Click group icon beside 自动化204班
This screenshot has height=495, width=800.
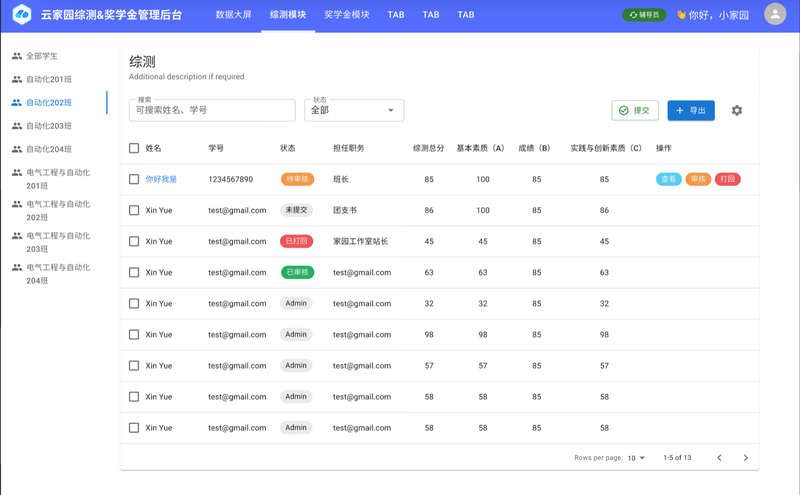coord(17,149)
